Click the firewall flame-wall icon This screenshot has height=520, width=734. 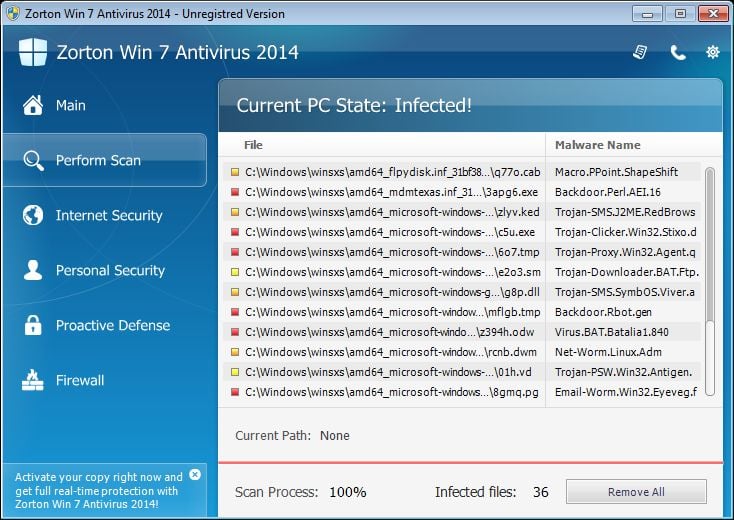pyautogui.click(x=33, y=380)
